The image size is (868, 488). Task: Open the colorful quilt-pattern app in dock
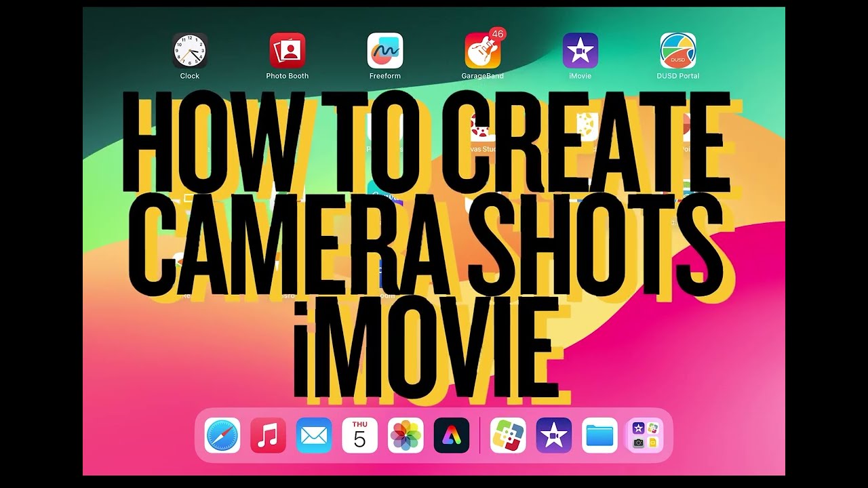click(508, 435)
